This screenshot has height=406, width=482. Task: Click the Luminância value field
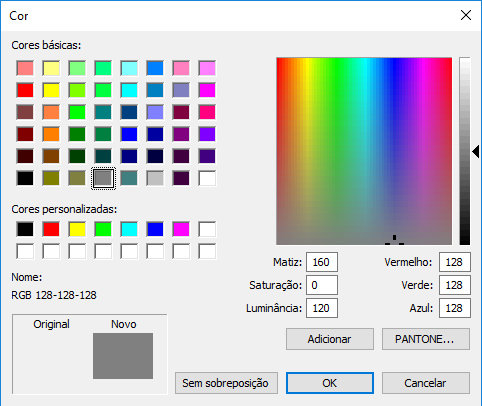click(x=322, y=308)
